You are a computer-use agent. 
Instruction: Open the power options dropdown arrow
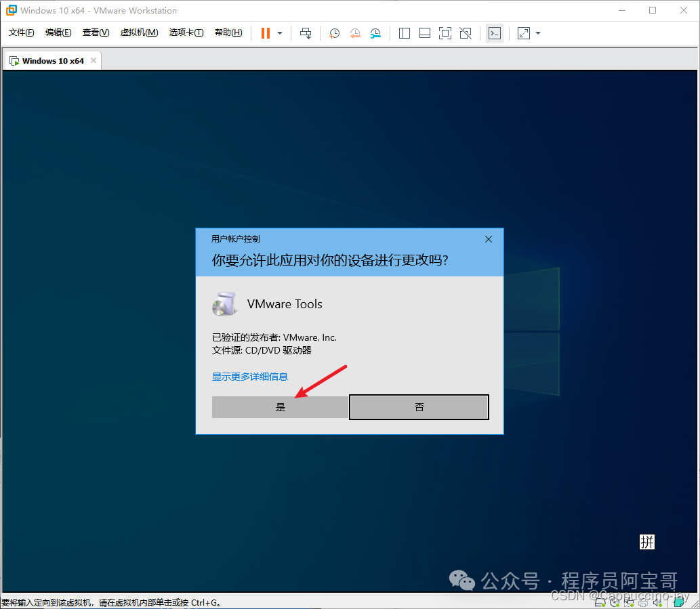click(x=280, y=33)
